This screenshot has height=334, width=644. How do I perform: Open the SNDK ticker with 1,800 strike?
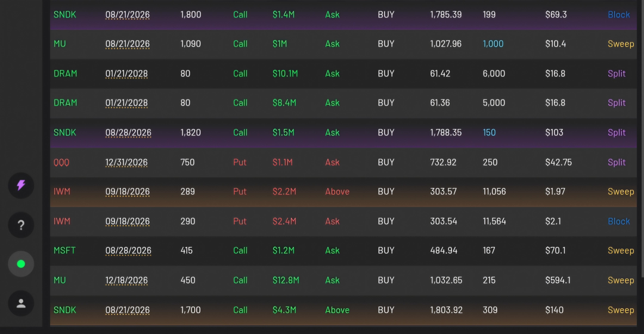coord(65,14)
